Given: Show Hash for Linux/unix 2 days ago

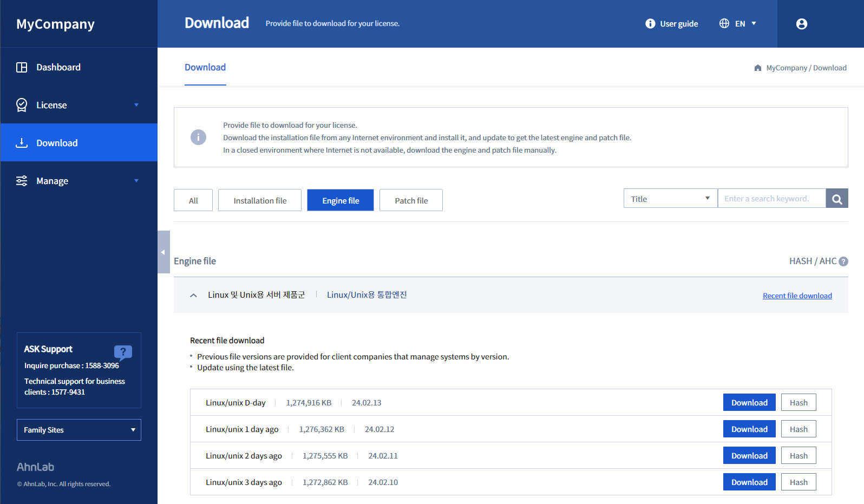Looking at the screenshot, I should [x=798, y=455].
